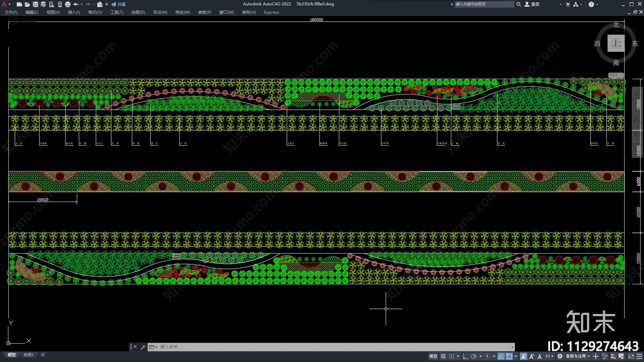Open a file with the folder icon

tap(27, 4)
